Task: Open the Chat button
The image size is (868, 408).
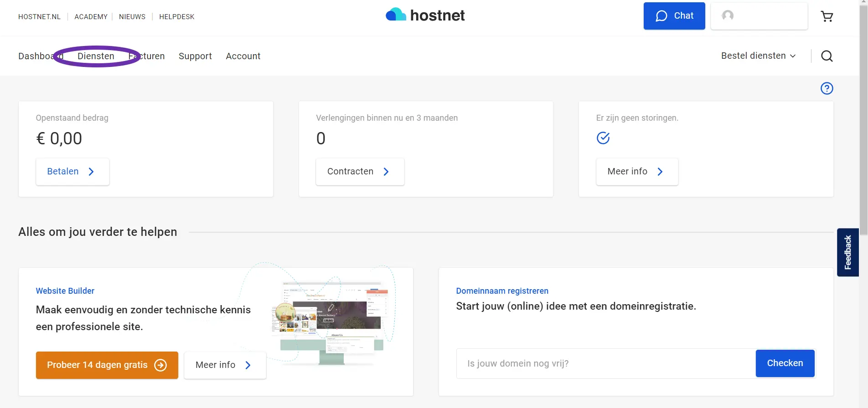Action: (674, 16)
